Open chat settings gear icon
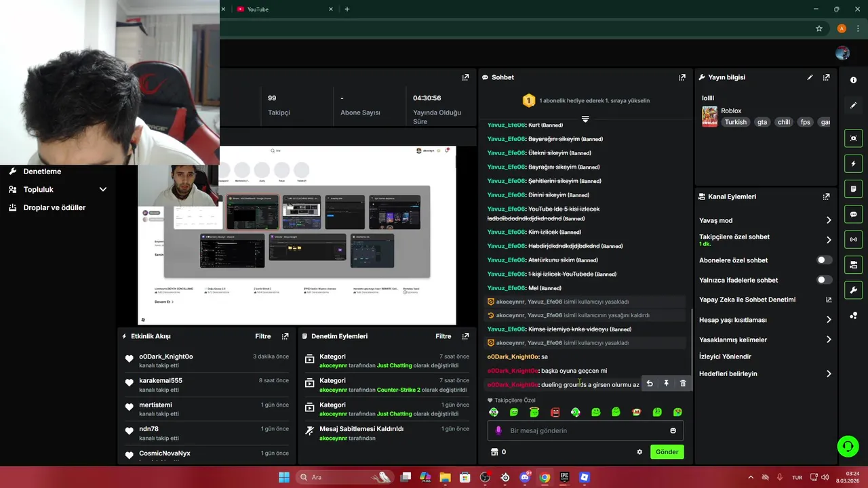This screenshot has height=488, width=868. pos(639,452)
